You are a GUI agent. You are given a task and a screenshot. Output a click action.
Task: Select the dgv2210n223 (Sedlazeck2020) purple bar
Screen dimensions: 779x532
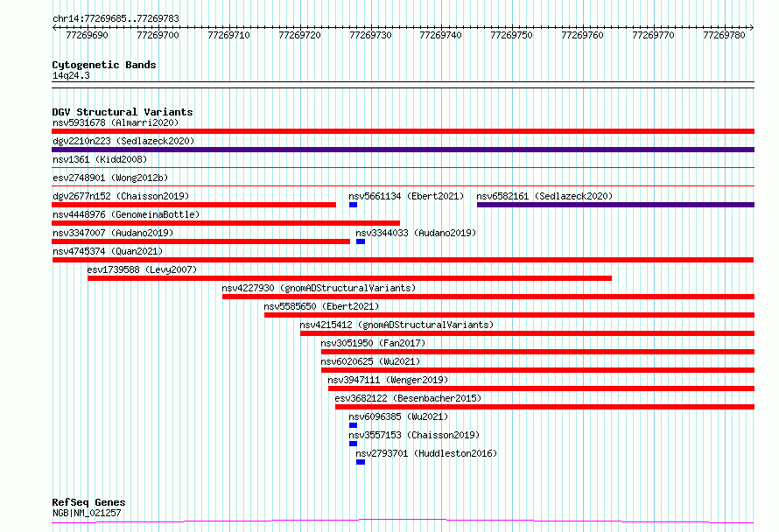tap(403, 150)
